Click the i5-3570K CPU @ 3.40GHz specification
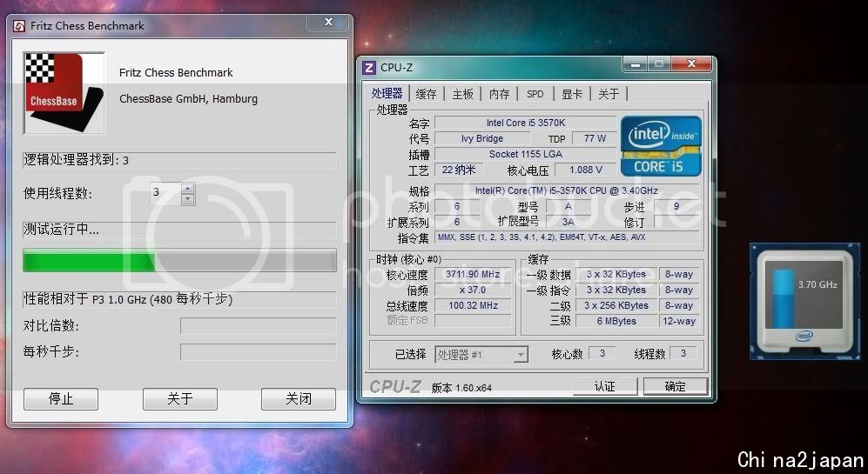868x474 pixels. [566, 190]
